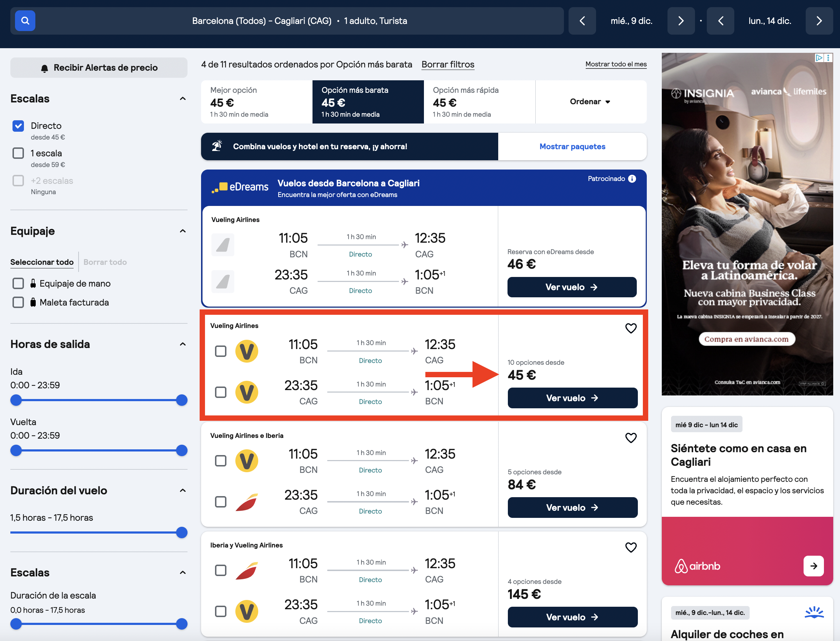
Task: Click Mostrar paquetes button
Action: pos(572,147)
